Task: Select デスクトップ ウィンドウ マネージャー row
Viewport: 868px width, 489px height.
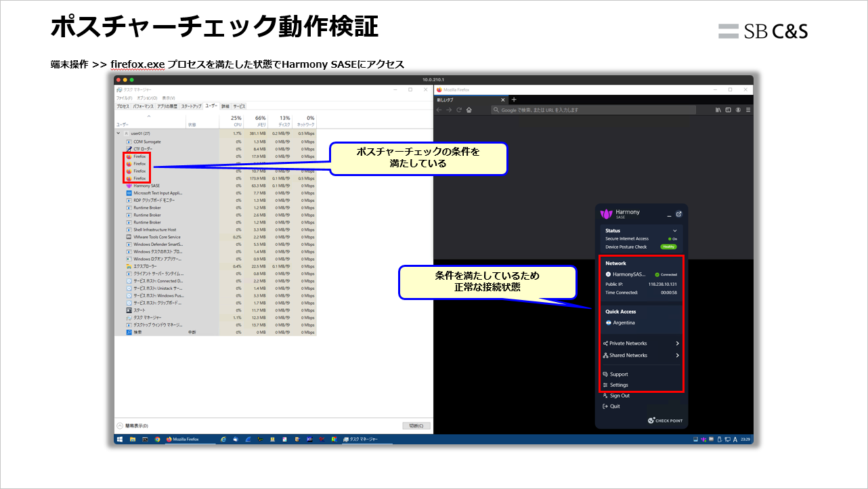Action: (x=215, y=325)
